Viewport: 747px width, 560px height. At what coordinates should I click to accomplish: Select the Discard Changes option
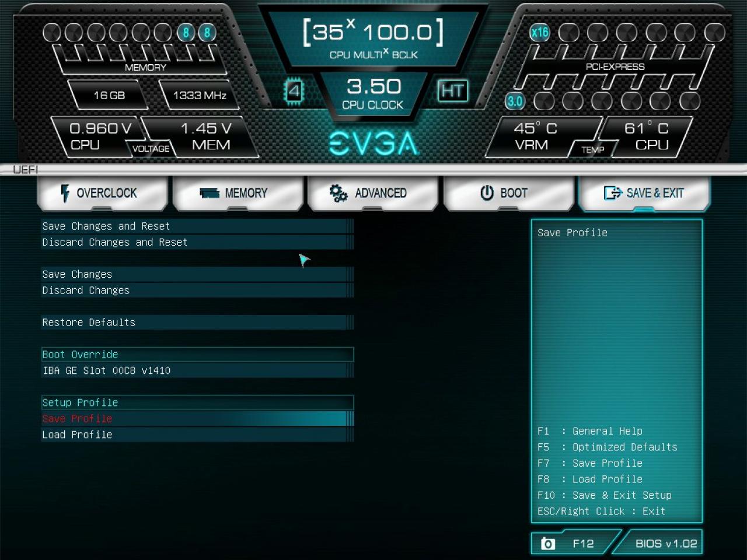(x=197, y=290)
